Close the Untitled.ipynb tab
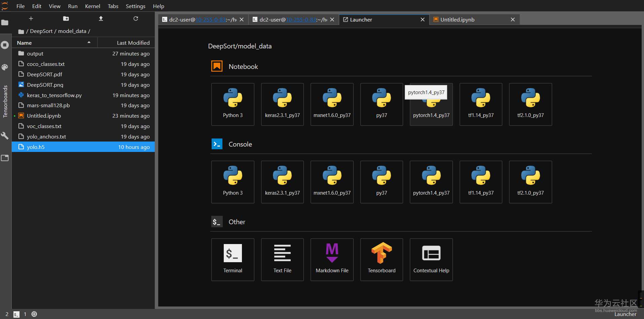Viewport: 644px width, 319px height. pos(513,19)
